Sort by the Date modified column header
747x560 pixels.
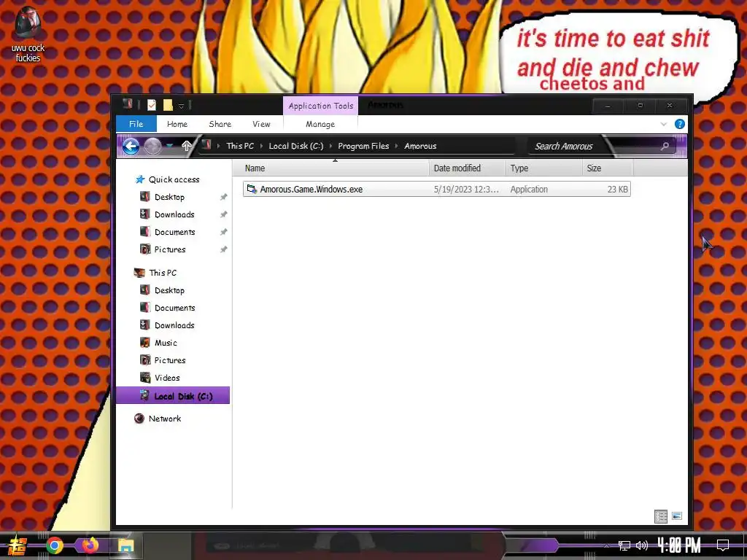[467, 168]
